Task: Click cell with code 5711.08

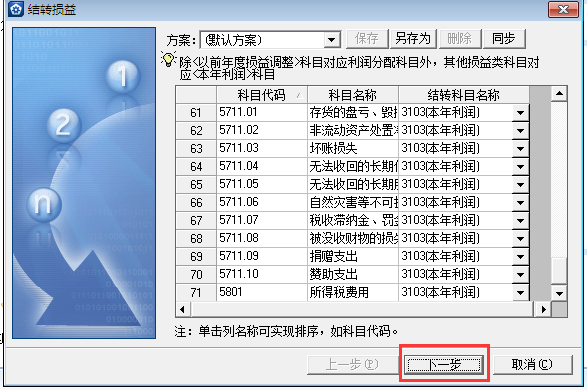Action: (262, 238)
